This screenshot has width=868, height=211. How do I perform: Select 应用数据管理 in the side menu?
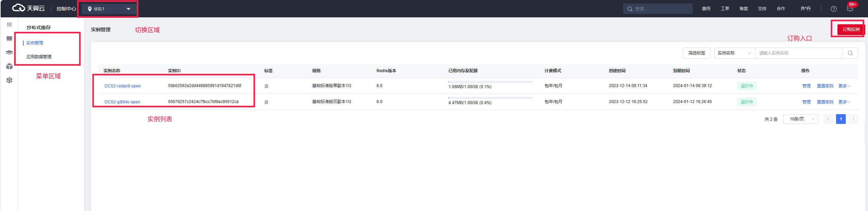[x=39, y=57]
